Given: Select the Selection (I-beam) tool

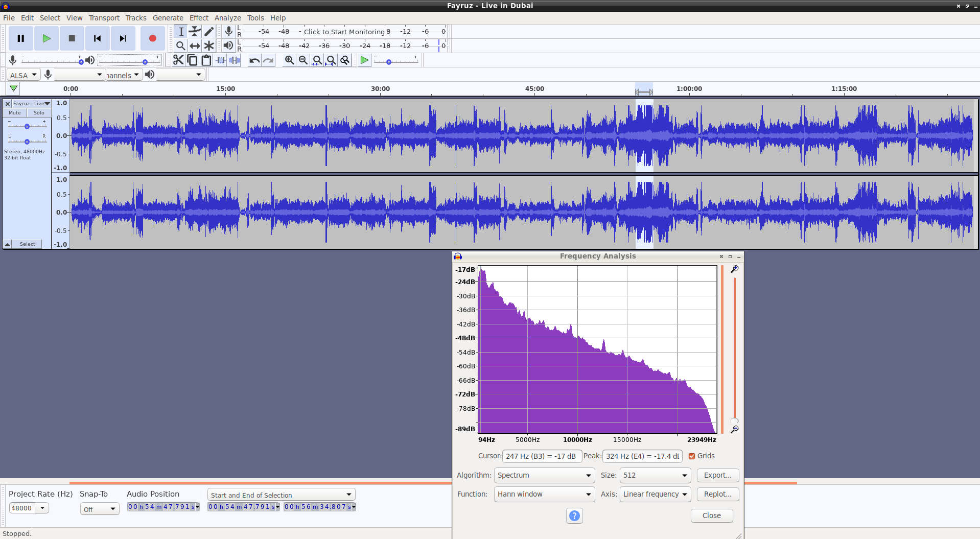Looking at the screenshot, I should click(x=180, y=32).
